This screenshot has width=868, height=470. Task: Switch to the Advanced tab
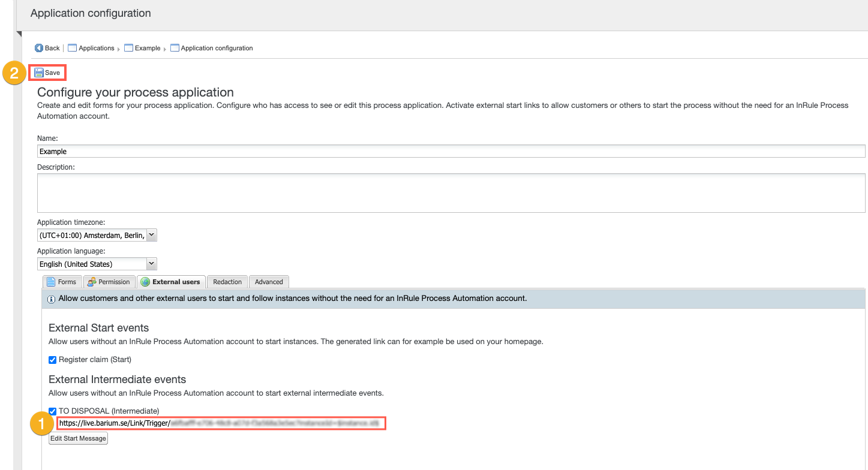[x=269, y=282]
